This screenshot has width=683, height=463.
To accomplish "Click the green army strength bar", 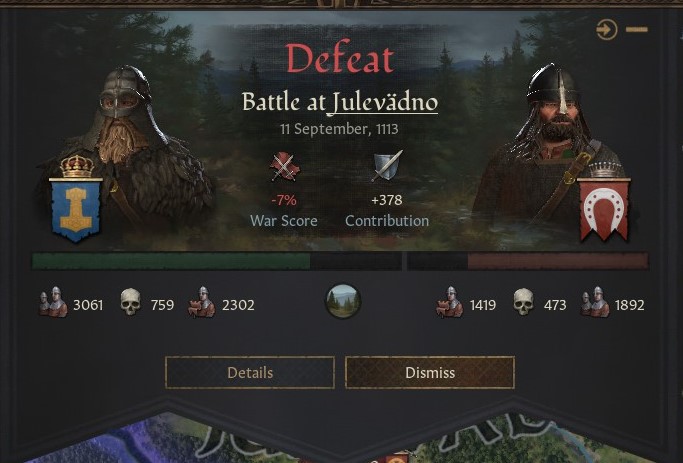I will coord(171,261).
